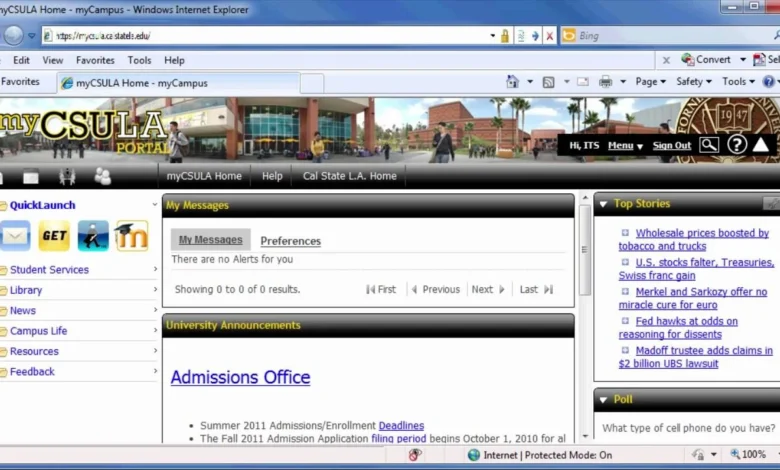The width and height of the screenshot is (780, 470).
Task: Click the Sign Out link
Action: (672, 146)
